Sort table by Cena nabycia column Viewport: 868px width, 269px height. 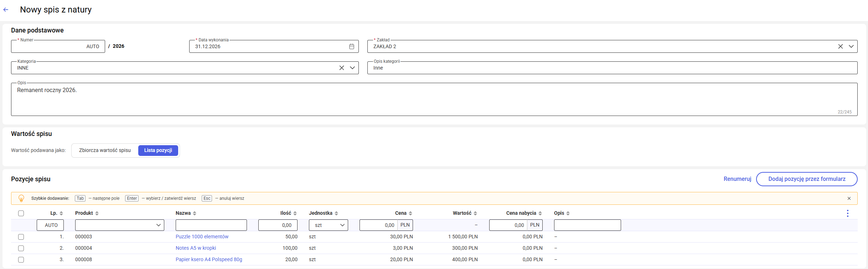(x=540, y=213)
